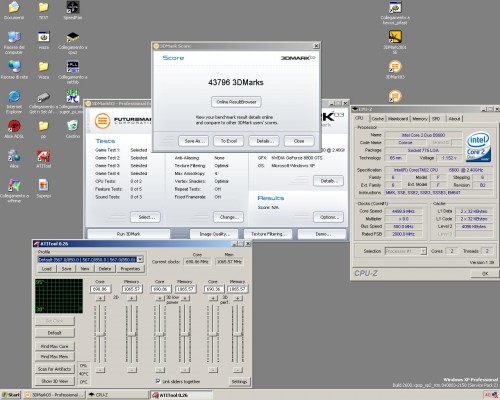The image size is (500, 400).
Task: Click the Online ResultBrowser button
Action: tap(236, 102)
